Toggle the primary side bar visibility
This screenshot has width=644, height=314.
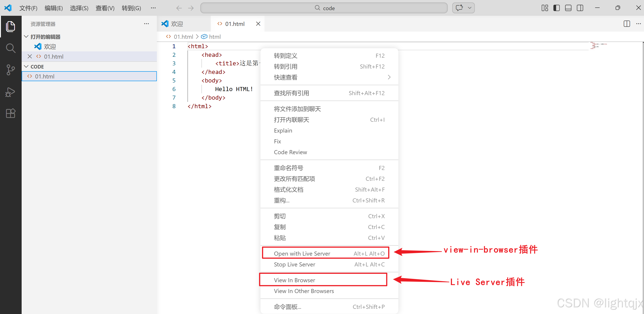point(556,8)
